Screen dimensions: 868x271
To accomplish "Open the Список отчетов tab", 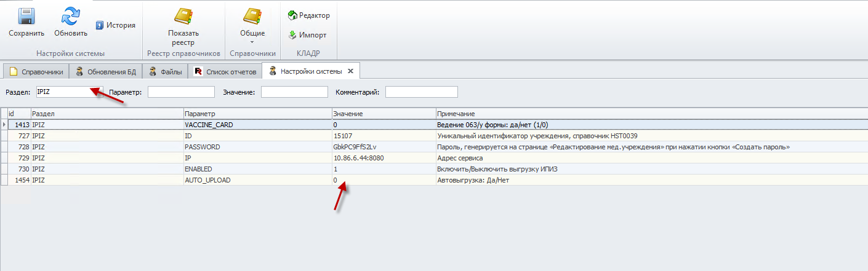I will pos(225,72).
